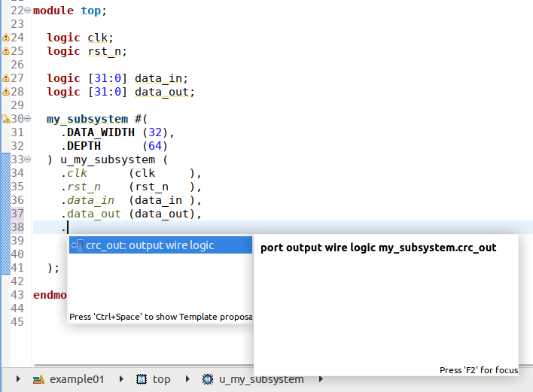
Task: Click the crc_out output port icon
Action: tap(77, 245)
